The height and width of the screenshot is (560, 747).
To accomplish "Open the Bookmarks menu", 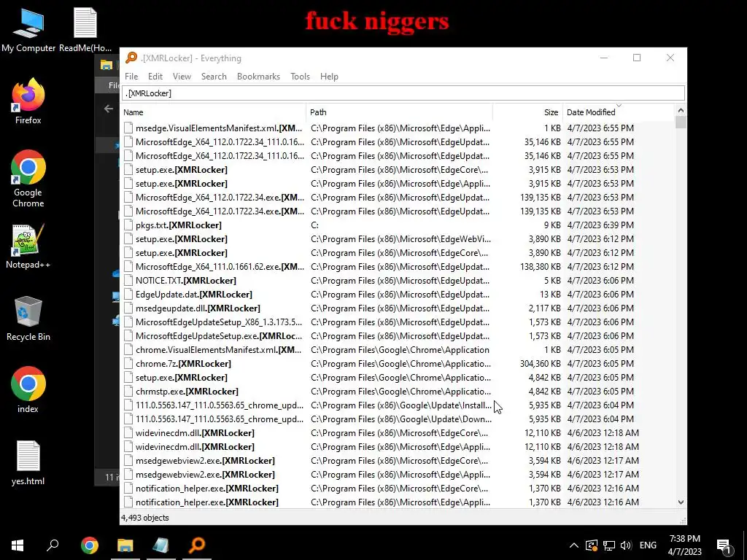I will pos(259,76).
